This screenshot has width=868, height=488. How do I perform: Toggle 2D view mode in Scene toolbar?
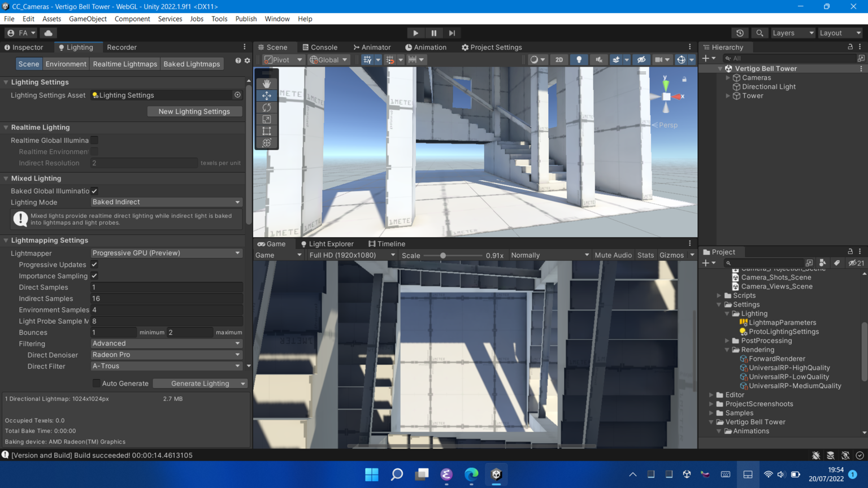click(559, 59)
